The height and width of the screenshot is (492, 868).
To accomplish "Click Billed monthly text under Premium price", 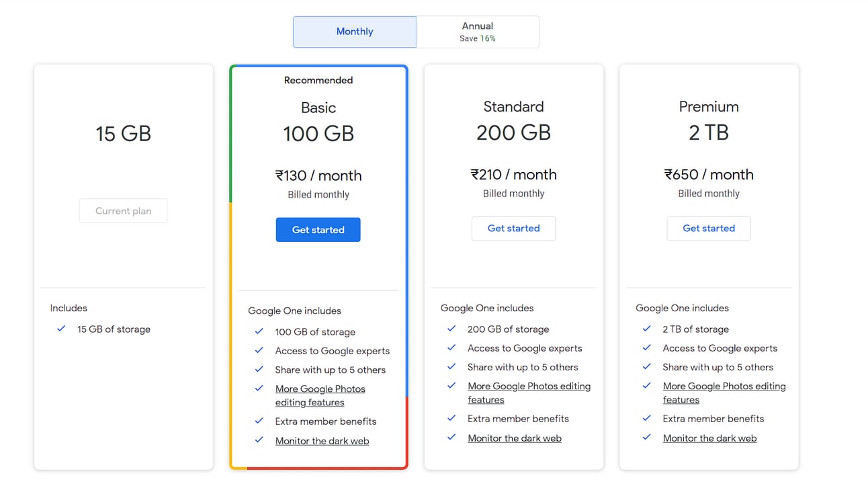I will (x=709, y=194).
